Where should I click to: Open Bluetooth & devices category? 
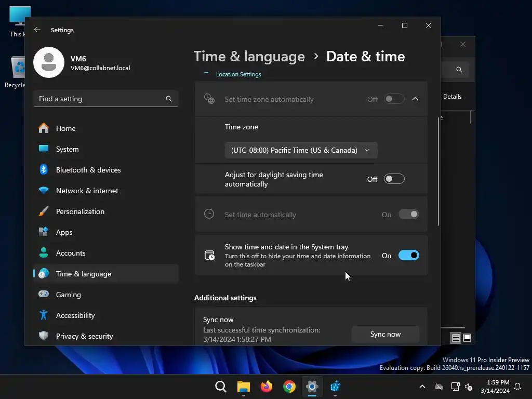106,170
